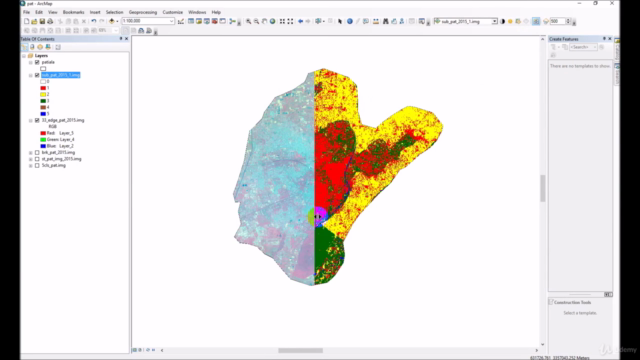Open a map document with the Open icon
Image resolution: width=640 pixels, height=360 pixels.
[34, 21]
